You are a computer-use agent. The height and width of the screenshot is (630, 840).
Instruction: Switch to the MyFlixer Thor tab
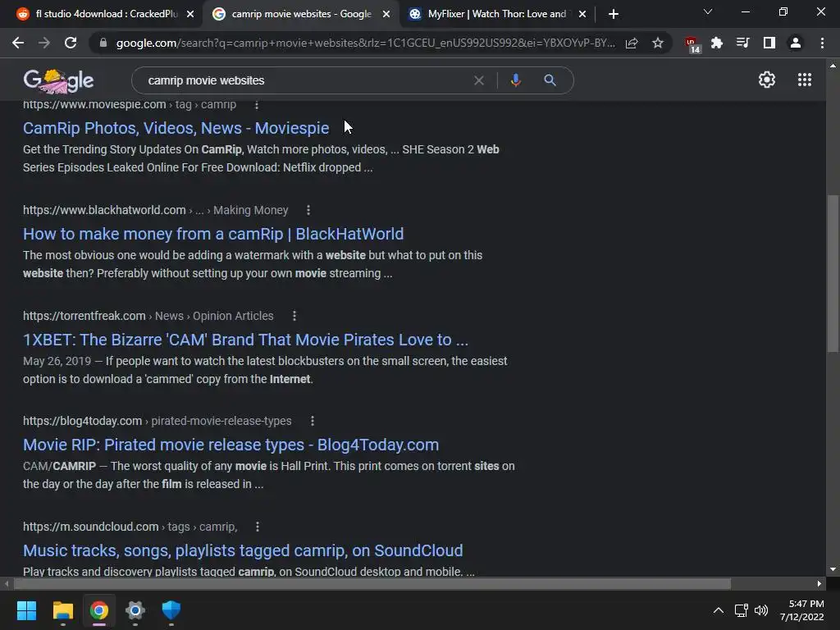pos(496,14)
